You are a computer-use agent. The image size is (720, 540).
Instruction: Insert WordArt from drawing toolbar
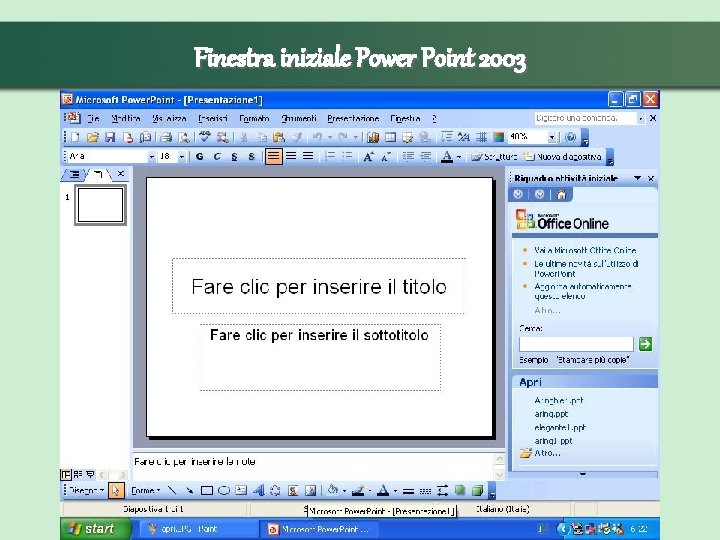click(259, 490)
